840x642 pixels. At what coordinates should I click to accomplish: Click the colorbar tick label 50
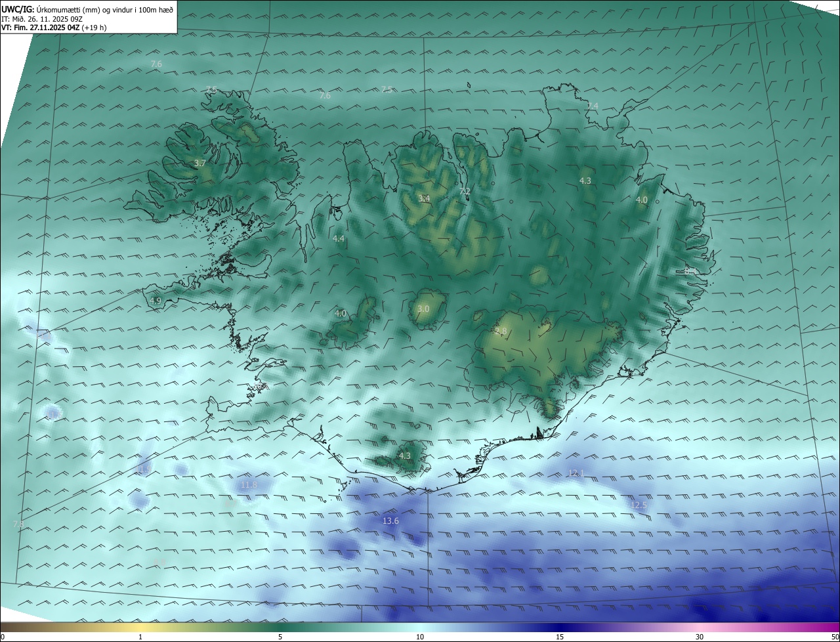coord(835,637)
